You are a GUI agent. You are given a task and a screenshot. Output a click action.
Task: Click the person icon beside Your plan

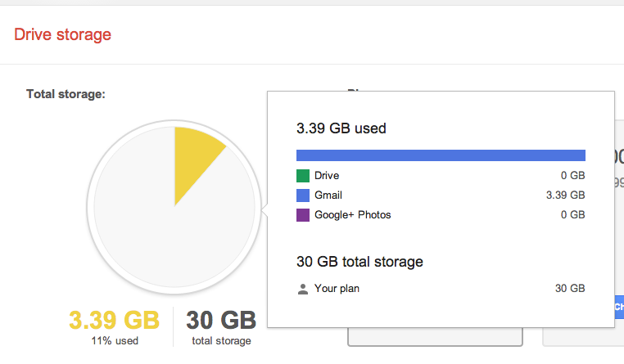pyautogui.click(x=303, y=289)
